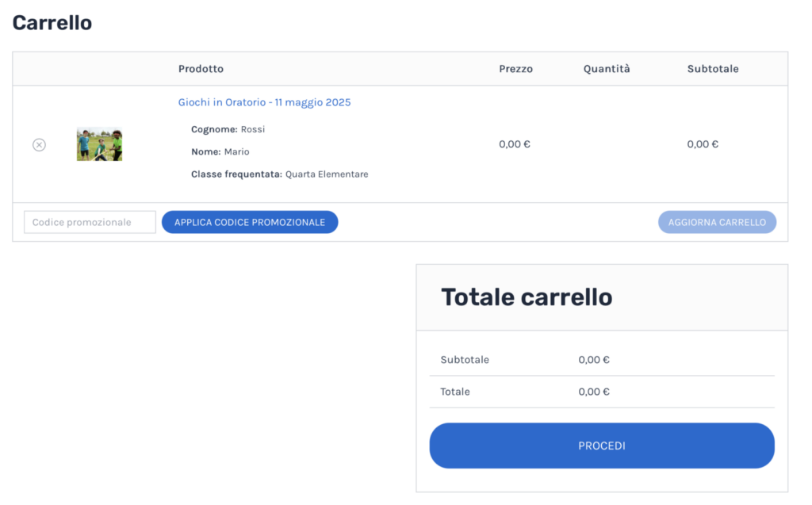Click the Prezzo column header
This screenshot has width=812, height=505.
(x=515, y=69)
